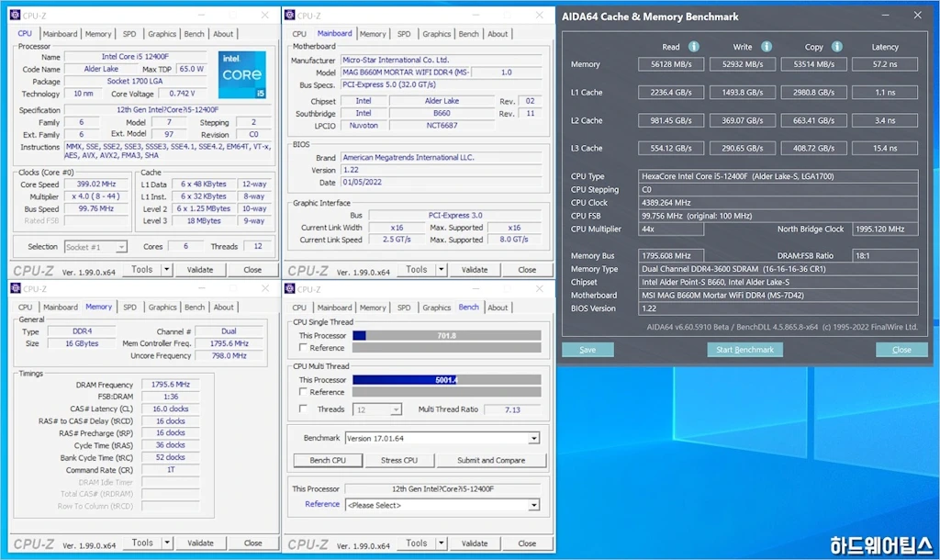Click CAS# Latency 16.0 clocks value
The image size is (940, 560).
pyautogui.click(x=170, y=409)
